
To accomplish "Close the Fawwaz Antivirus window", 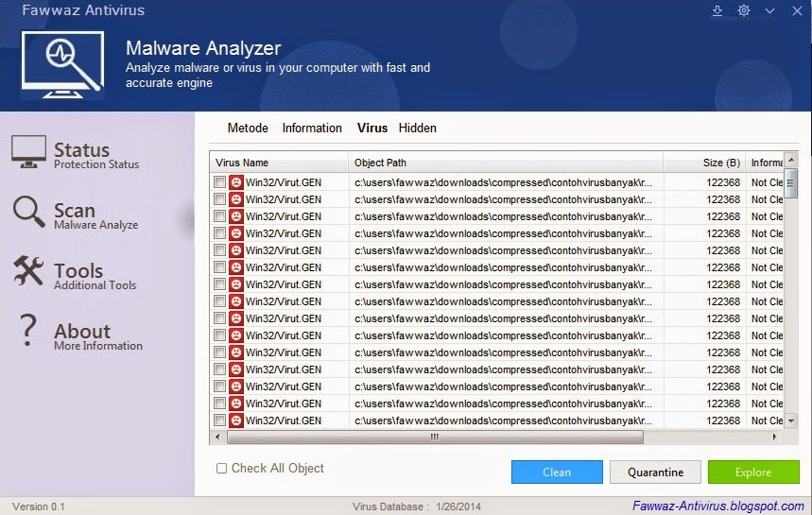I will pos(797,11).
